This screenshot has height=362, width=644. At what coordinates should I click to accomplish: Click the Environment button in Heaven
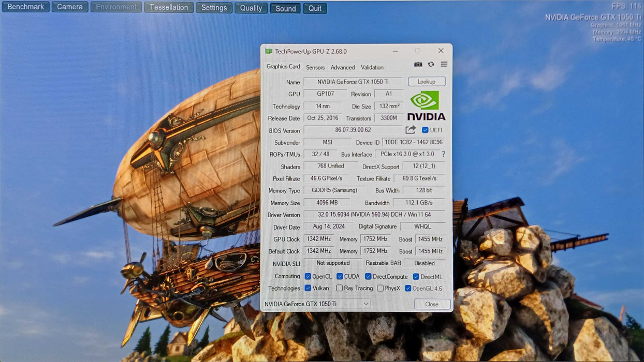116,7
